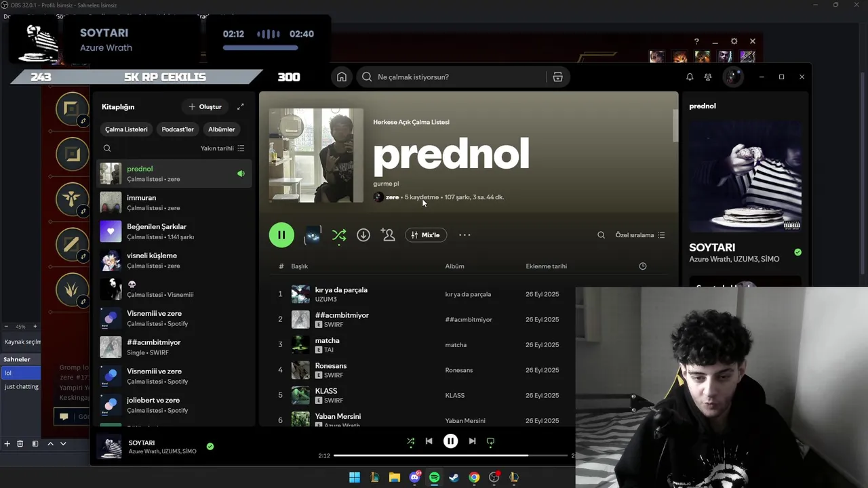
Task: Seek on the playback progress bar
Action: coord(450,455)
